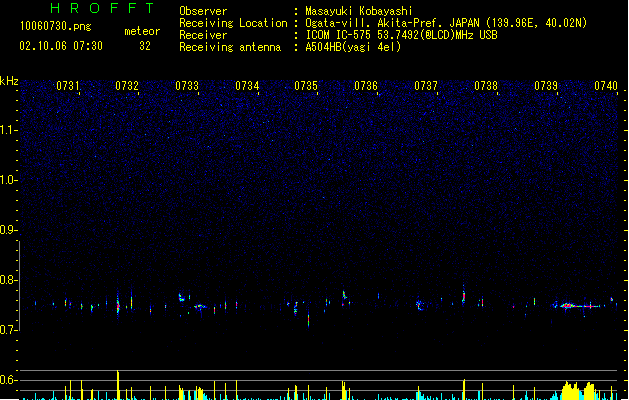This screenshot has width=629, height=400.
Task: Click the 0732 time marker
Action: [127, 86]
